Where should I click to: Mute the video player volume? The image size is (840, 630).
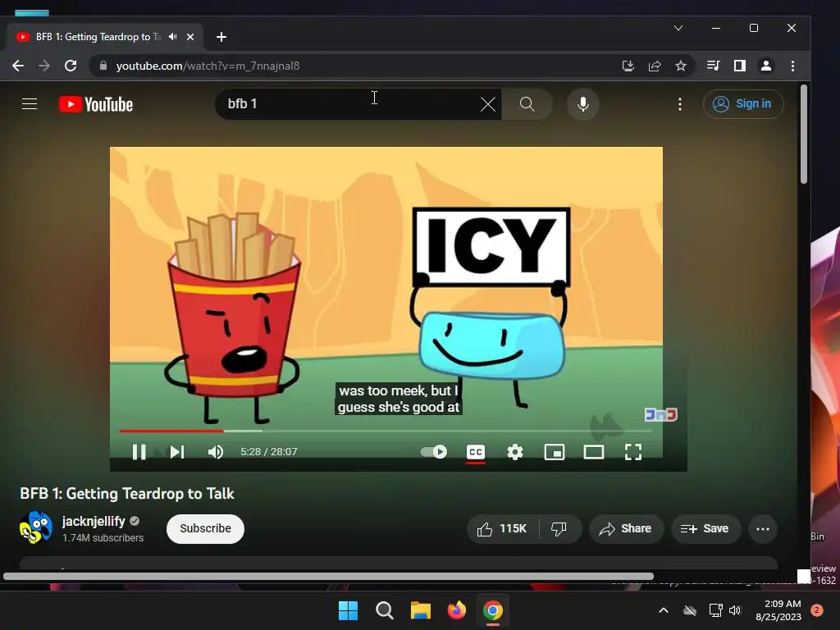click(x=216, y=452)
